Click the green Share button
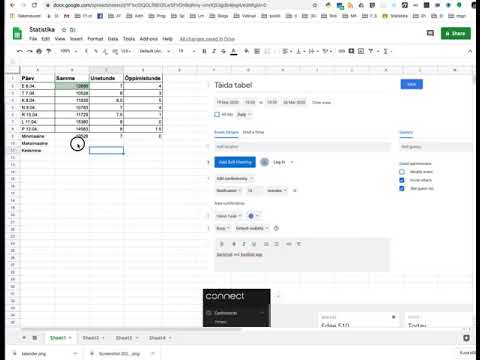The height and width of the screenshot is (360, 480). [456, 33]
